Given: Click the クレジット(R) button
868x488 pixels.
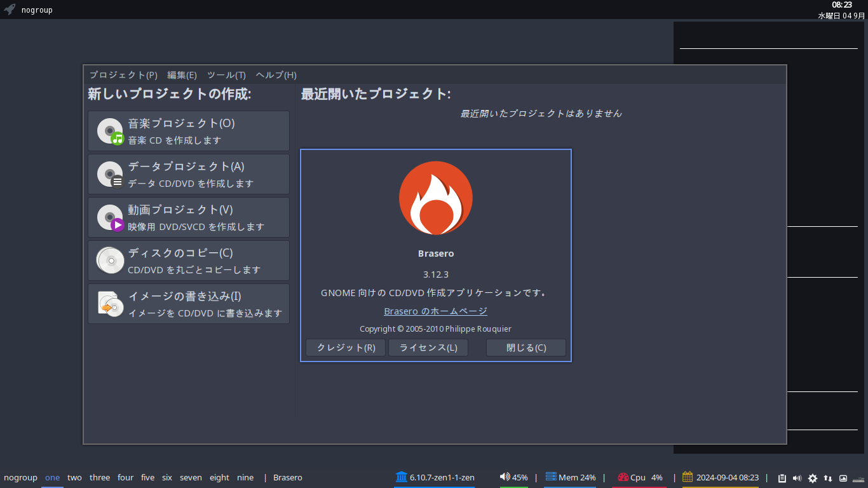Looking at the screenshot, I should (x=346, y=348).
